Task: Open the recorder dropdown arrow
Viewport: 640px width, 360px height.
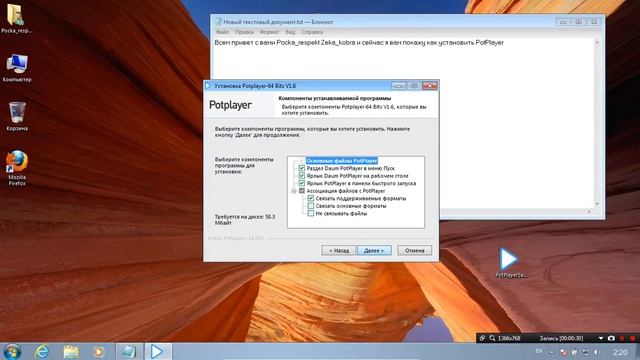Action: pyautogui.click(x=600, y=338)
